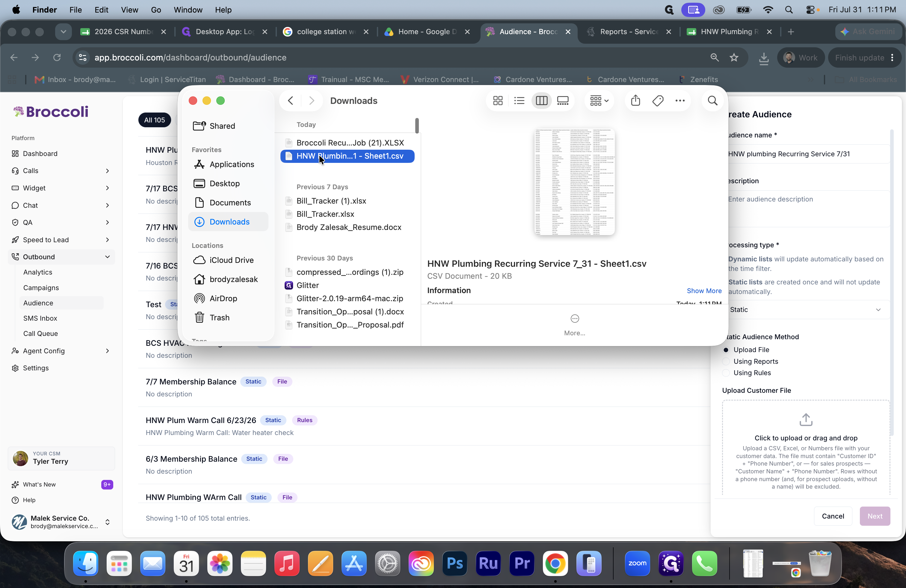Open Broccoli Settings

(61, 368)
